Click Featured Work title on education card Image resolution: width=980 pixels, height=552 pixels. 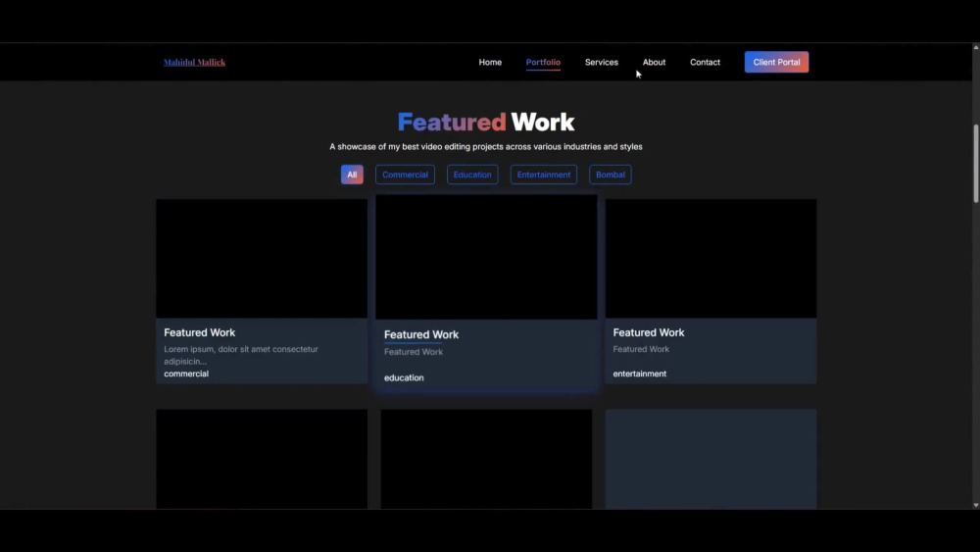click(421, 334)
